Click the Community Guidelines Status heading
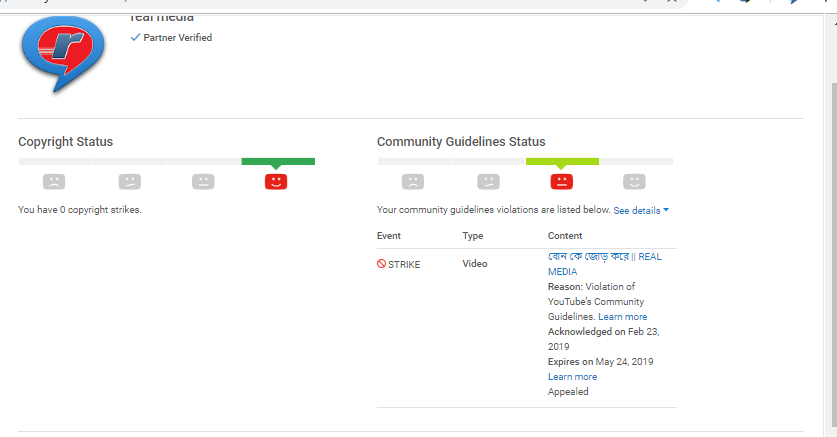The image size is (837, 437). [x=461, y=141]
